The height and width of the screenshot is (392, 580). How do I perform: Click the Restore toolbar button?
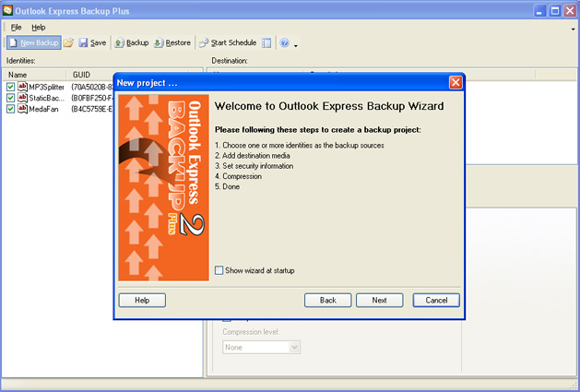coord(172,43)
